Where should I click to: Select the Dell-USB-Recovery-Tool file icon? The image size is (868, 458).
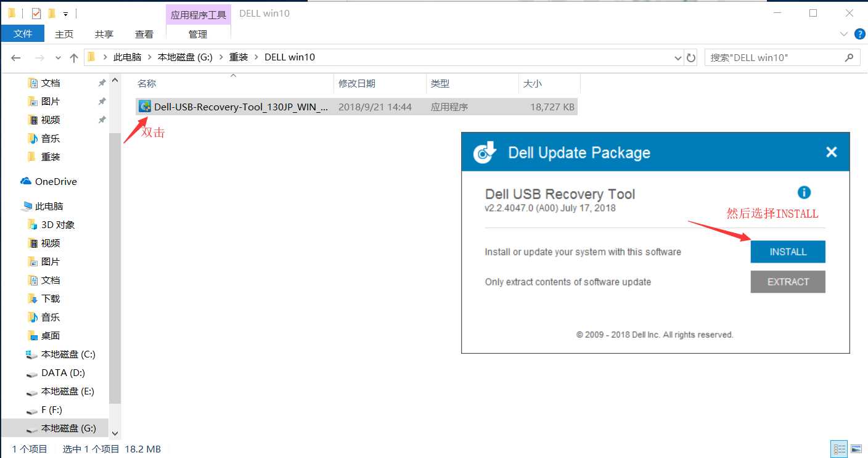(145, 107)
